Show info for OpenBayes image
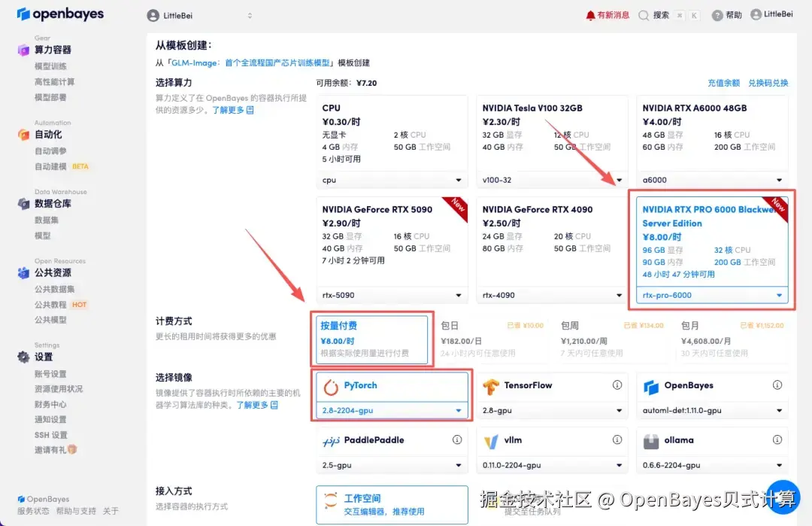Image resolution: width=812 pixels, height=526 pixels. [777, 385]
